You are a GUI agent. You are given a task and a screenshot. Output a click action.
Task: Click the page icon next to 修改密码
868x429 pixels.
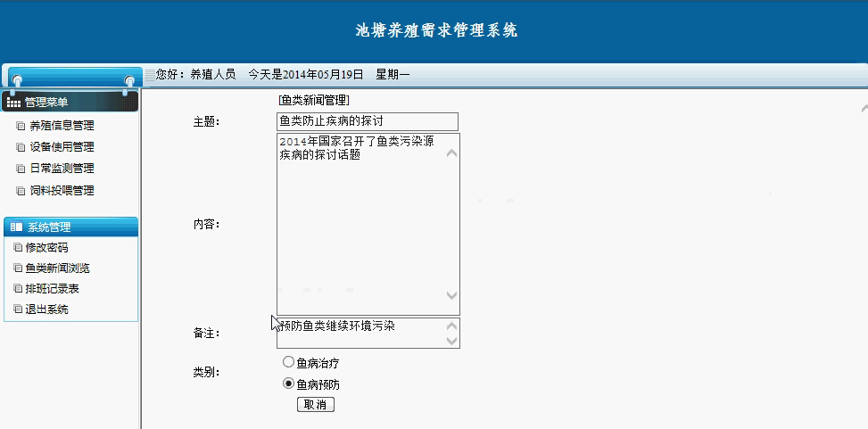(x=18, y=247)
